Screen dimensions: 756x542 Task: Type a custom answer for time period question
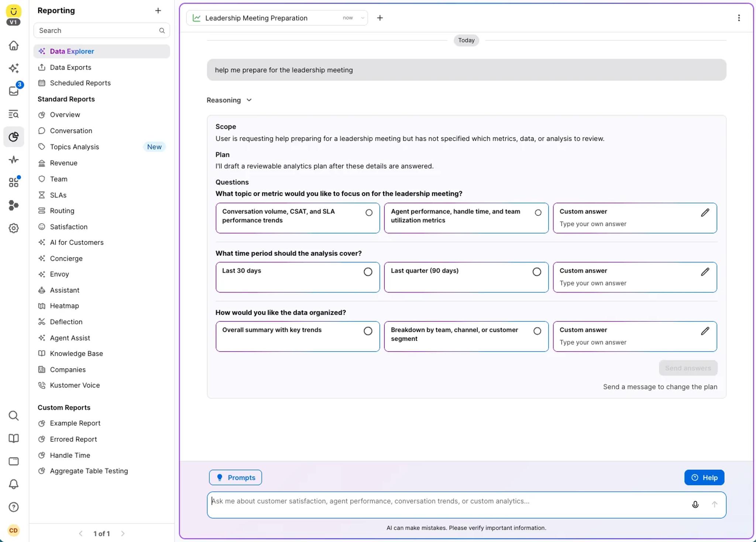635,277
